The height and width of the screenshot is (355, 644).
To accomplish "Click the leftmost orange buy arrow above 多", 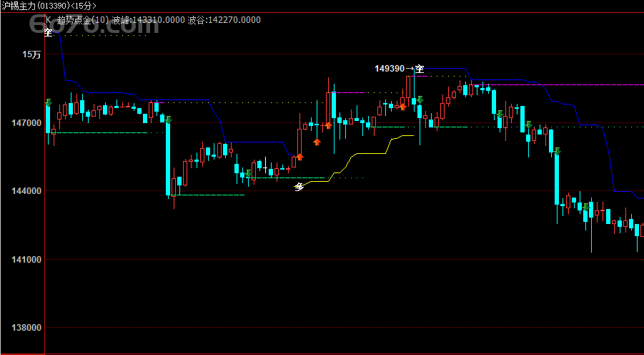I will [299, 157].
